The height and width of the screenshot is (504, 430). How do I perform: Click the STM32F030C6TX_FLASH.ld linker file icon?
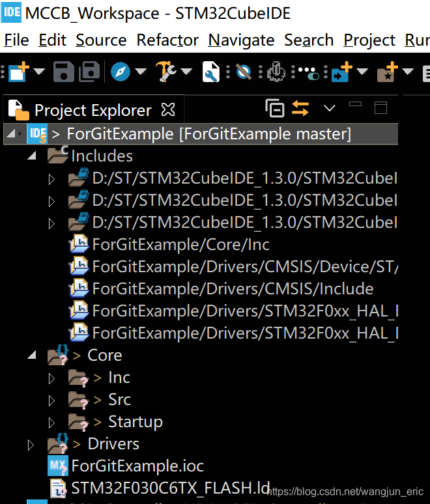click(x=59, y=488)
